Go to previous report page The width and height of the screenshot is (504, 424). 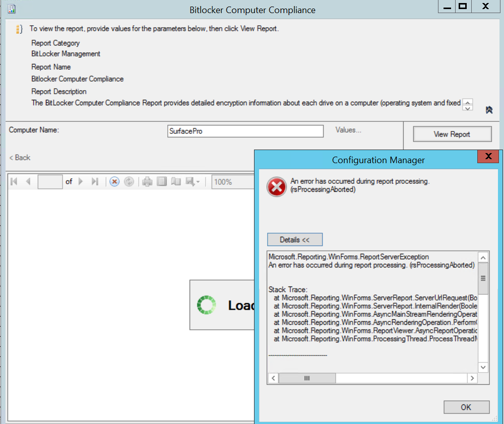click(28, 181)
